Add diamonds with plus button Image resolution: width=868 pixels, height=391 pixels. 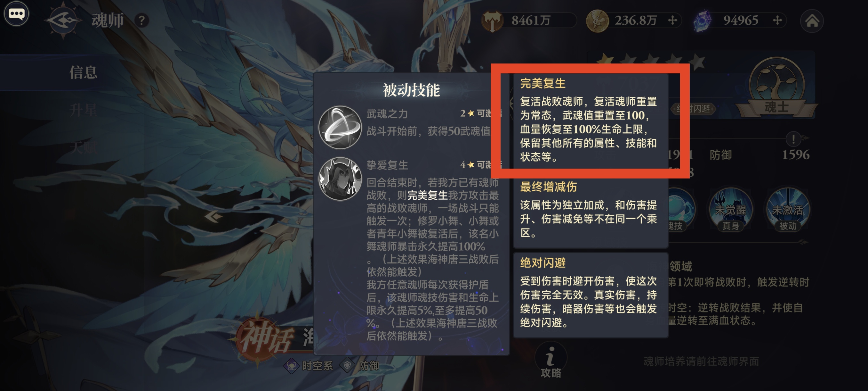tap(777, 21)
